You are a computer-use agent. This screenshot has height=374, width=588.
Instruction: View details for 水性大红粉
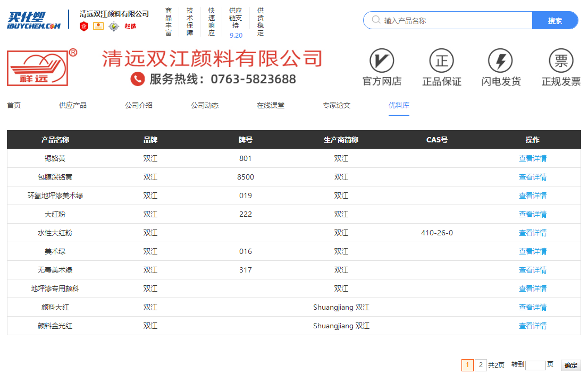tap(533, 233)
